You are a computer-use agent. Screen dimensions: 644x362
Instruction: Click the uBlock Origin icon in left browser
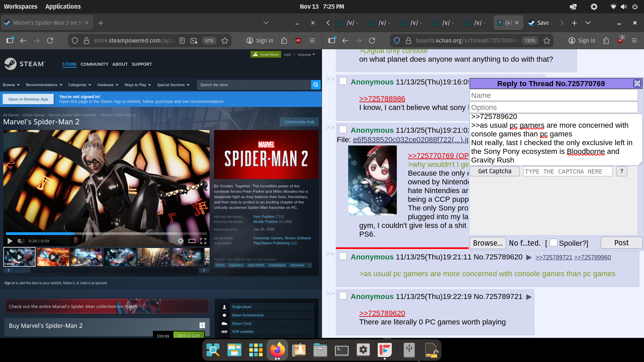(298, 41)
